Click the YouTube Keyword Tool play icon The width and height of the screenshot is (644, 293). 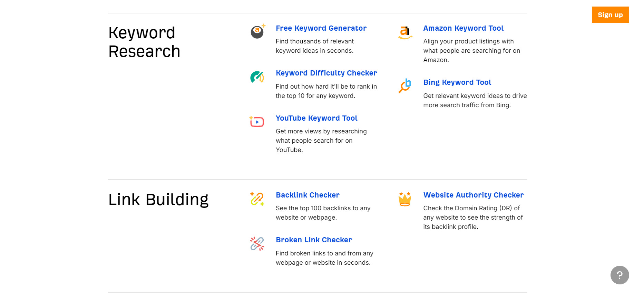(x=256, y=121)
